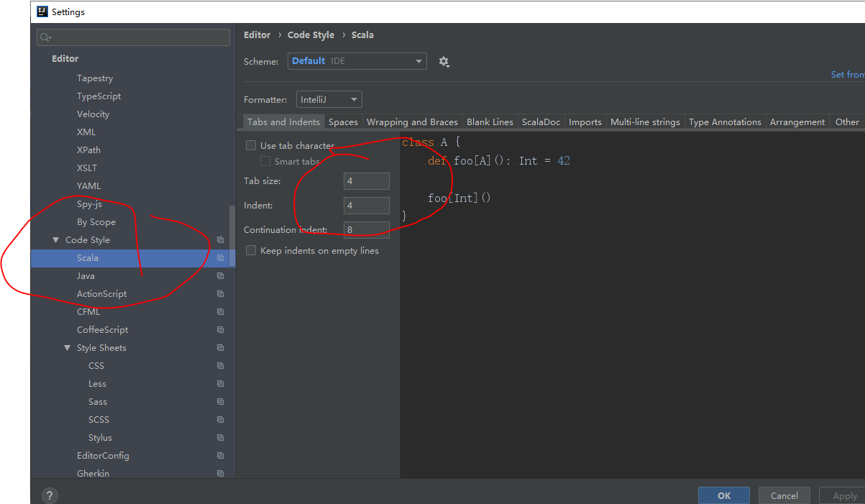Switch to the Type Annotations tab
The image size is (865, 504).
[725, 122]
